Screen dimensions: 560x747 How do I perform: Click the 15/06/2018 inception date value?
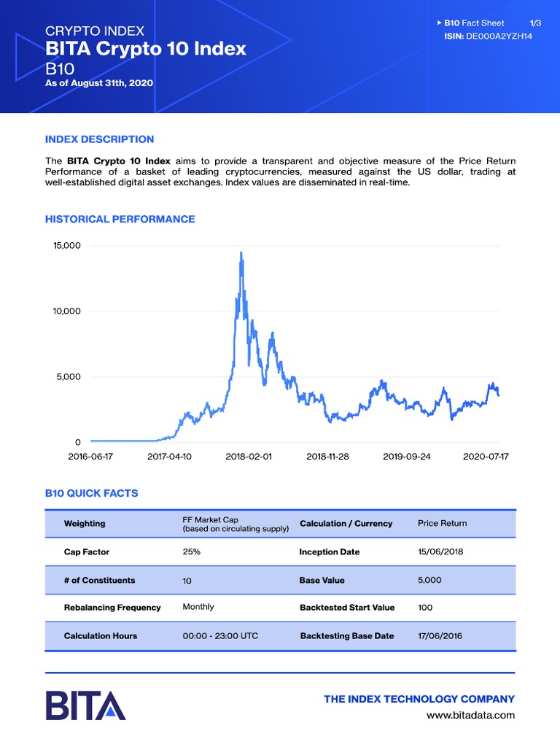pos(440,551)
